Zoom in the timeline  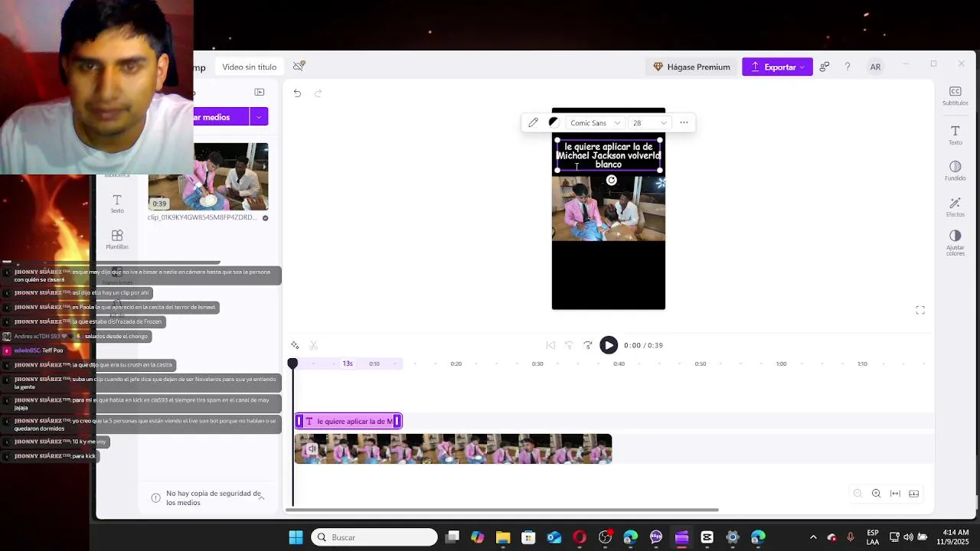(x=876, y=494)
